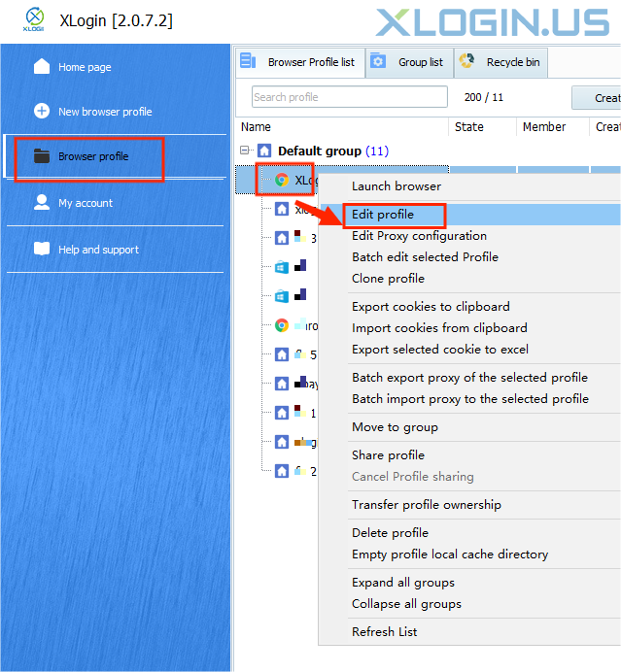The width and height of the screenshot is (621, 672).
Task: Open My account sidebar link
Action: [x=86, y=203]
